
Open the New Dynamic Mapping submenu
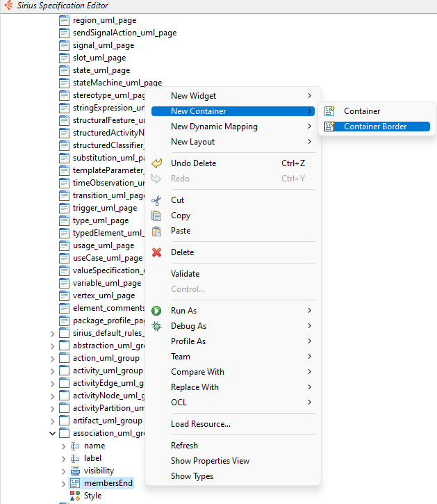[x=233, y=127]
